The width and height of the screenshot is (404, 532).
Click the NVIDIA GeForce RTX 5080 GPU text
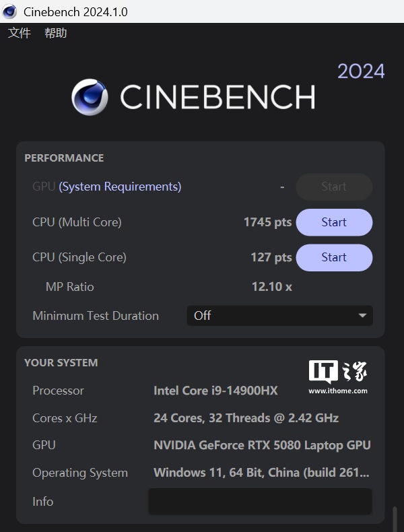click(x=262, y=445)
